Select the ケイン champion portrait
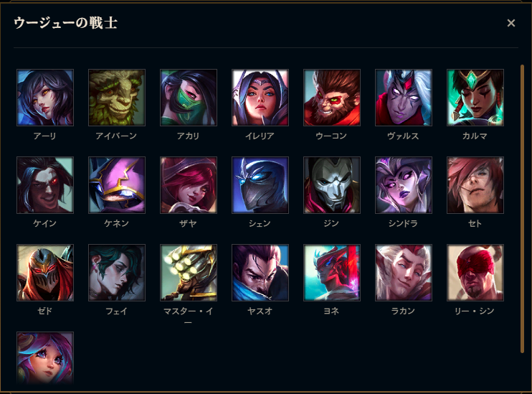 click(x=45, y=185)
